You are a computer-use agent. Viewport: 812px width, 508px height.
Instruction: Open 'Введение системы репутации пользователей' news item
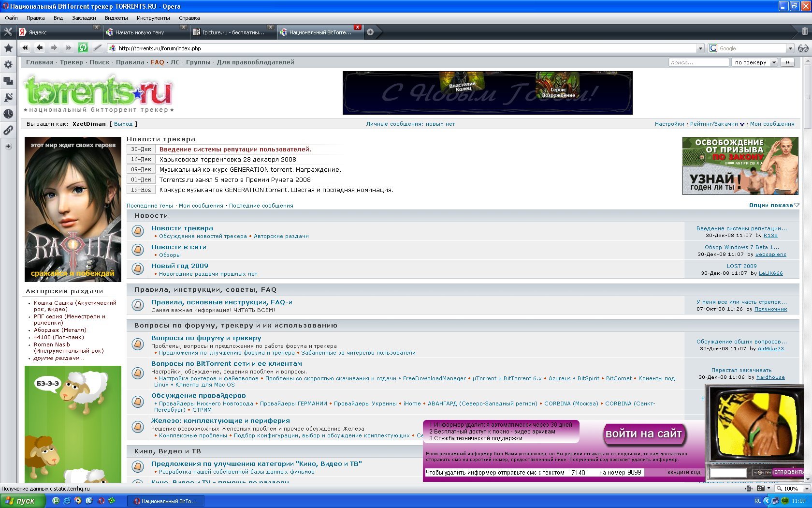[235, 149]
